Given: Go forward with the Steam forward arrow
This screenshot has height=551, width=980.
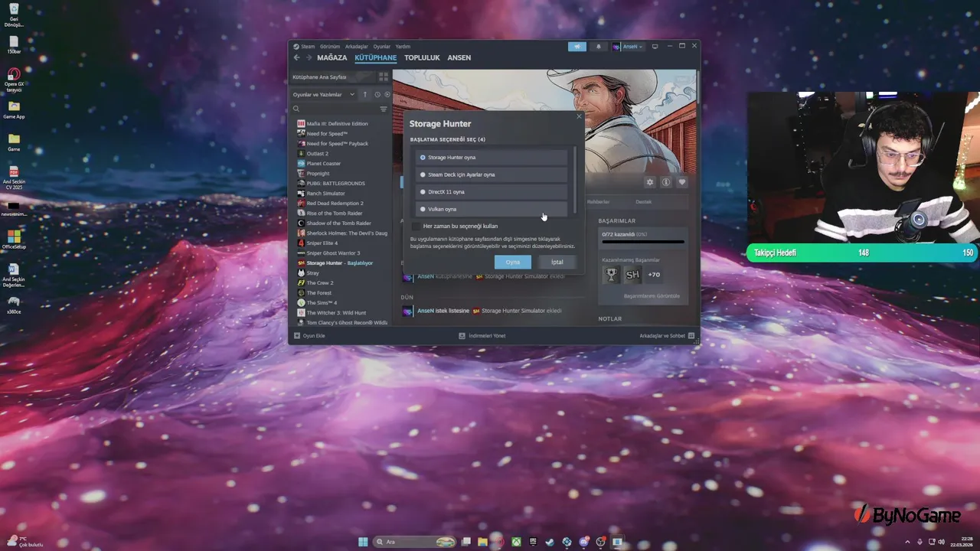Looking at the screenshot, I should click(x=309, y=57).
